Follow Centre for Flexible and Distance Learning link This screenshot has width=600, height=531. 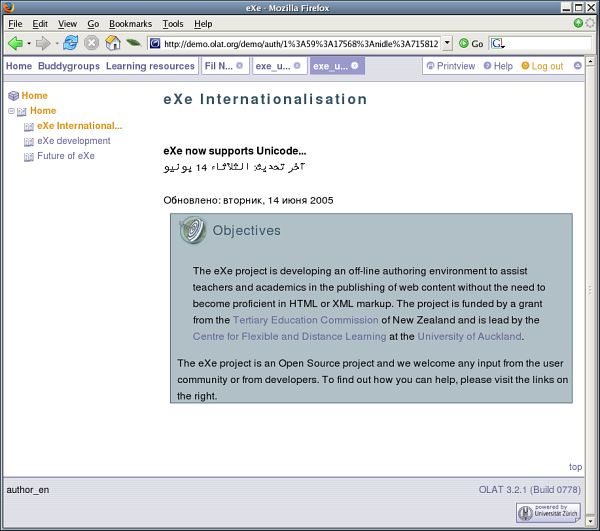tap(289, 336)
